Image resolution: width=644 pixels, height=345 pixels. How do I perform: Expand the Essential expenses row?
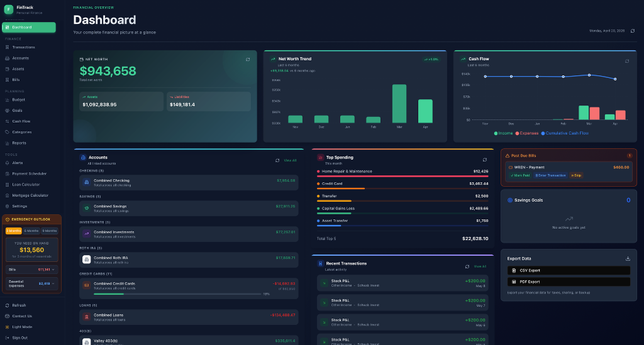tap(31, 283)
